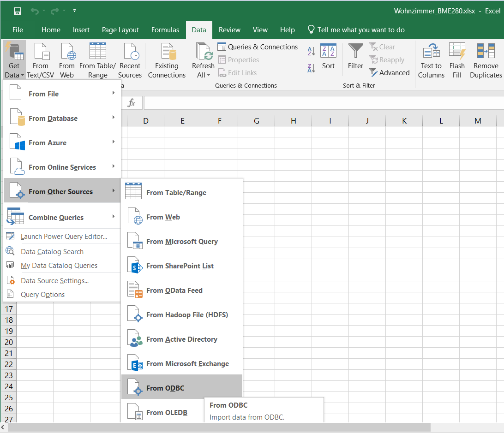The image size is (504, 433).
Task: Open the Sort dialog
Action: point(329,57)
